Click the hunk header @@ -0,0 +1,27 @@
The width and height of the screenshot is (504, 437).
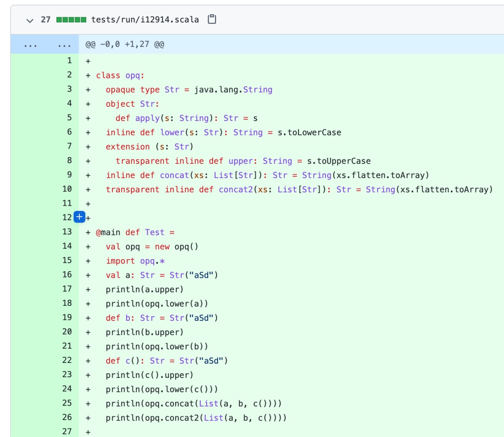(125, 45)
